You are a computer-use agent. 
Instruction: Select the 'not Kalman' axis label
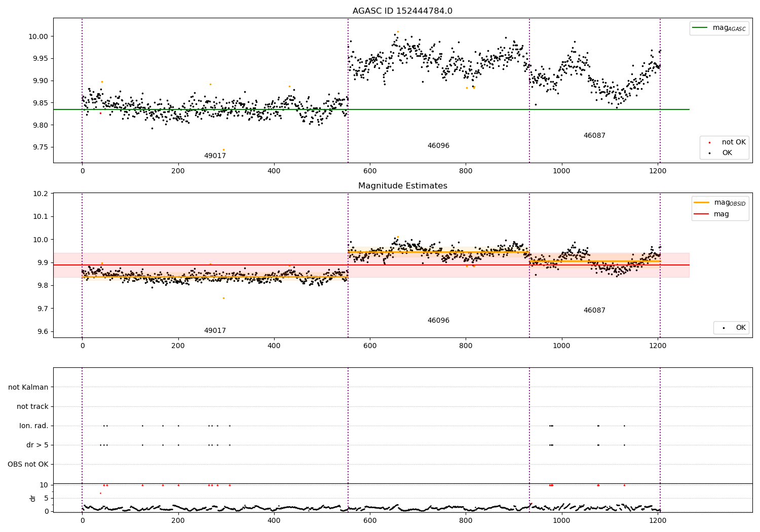click(x=28, y=388)
